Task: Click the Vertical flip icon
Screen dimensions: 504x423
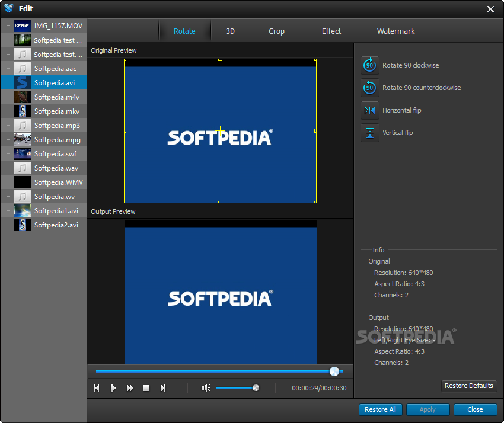Action: [369, 133]
